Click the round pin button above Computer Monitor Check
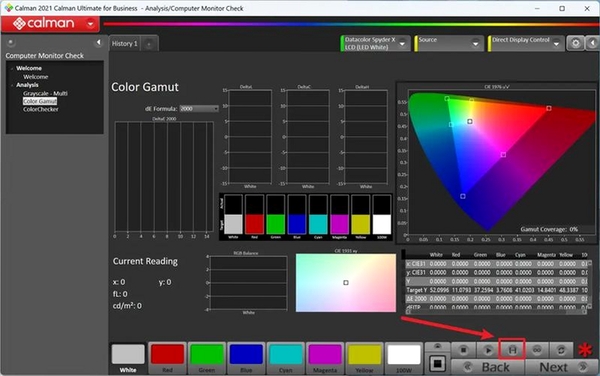 click(x=11, y=42)
